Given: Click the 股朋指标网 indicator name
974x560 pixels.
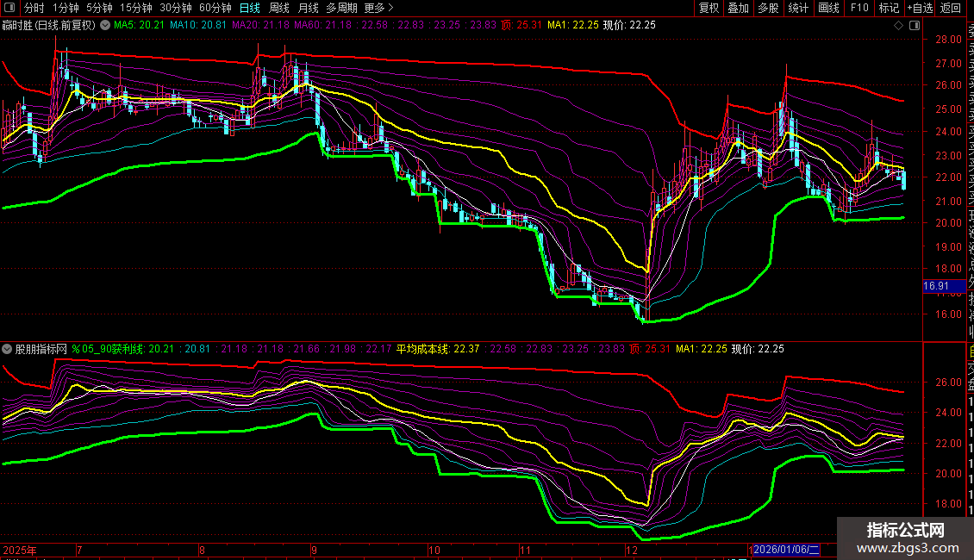Looking at the screenshot, I should click(41, 349).
